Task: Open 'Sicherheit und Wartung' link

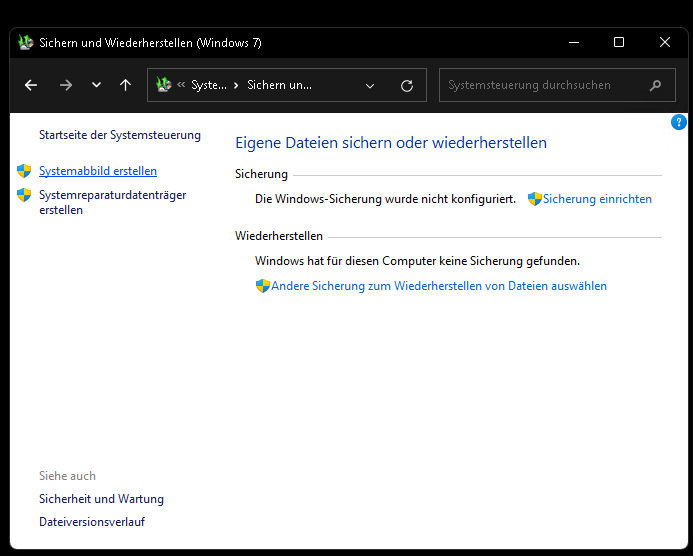Action: point(101,499)
